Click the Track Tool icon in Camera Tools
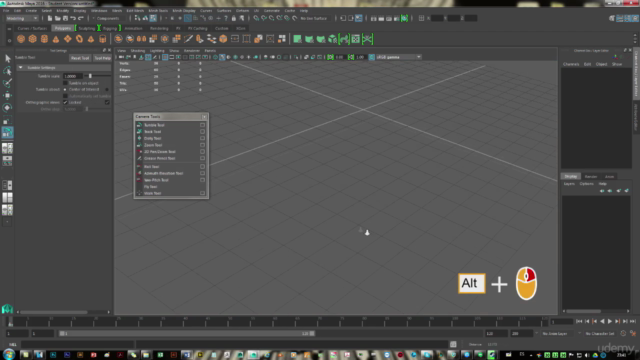Viewport: 640px width, 360px height. [x=139, y=131]
